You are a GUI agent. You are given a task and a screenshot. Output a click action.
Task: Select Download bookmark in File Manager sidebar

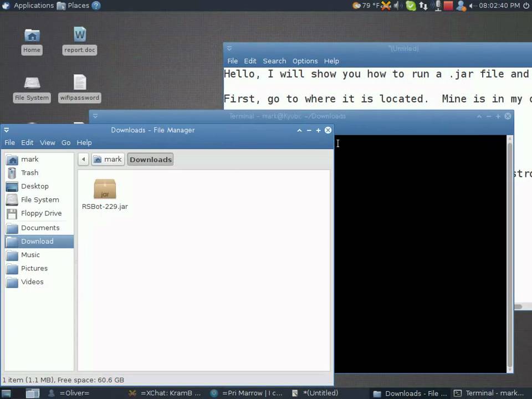click(x=39, y=241)
